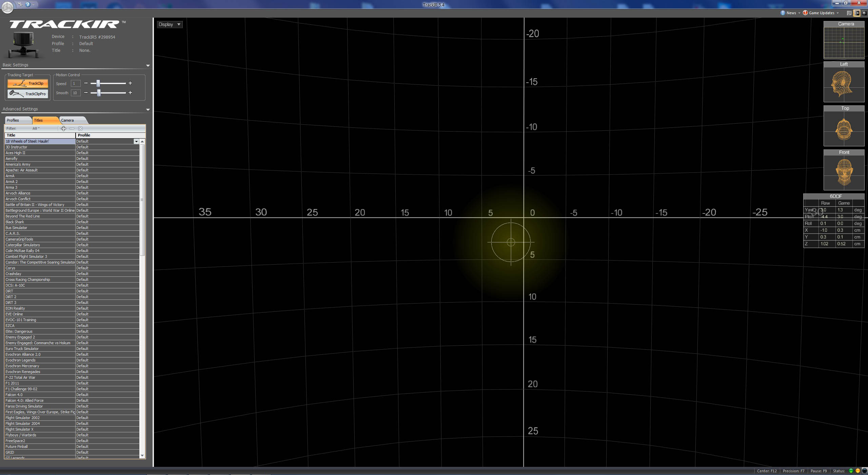Image resolution: width=868 pixels, height=475 pixels.
Task: Click the red Game Updates alert icon
Action: tap(805, 13)
